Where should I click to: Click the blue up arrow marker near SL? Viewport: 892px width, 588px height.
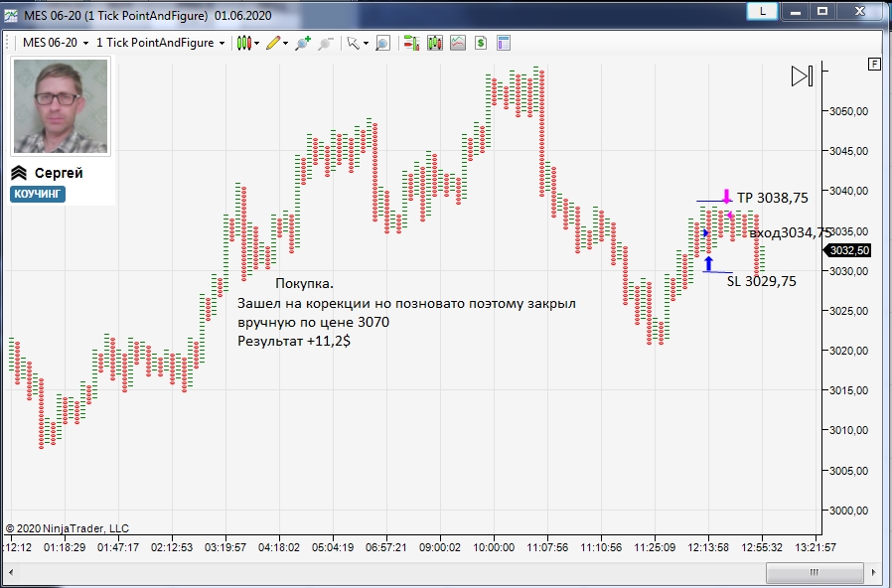pos(708,263)
